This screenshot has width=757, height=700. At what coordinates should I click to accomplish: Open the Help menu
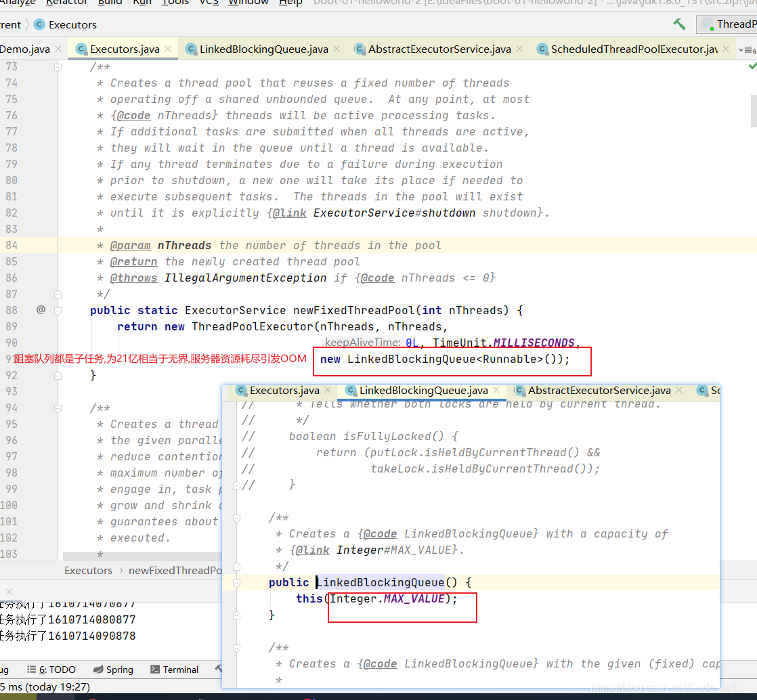tap(290, 3)
